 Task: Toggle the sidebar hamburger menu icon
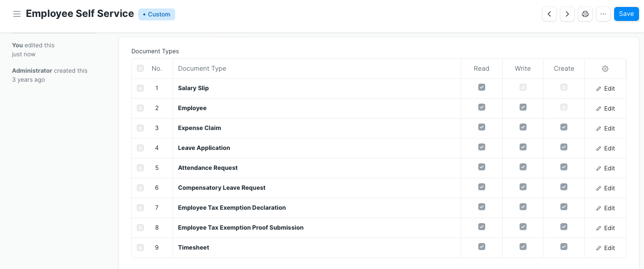pyautogui.click(x=17, y=14)
